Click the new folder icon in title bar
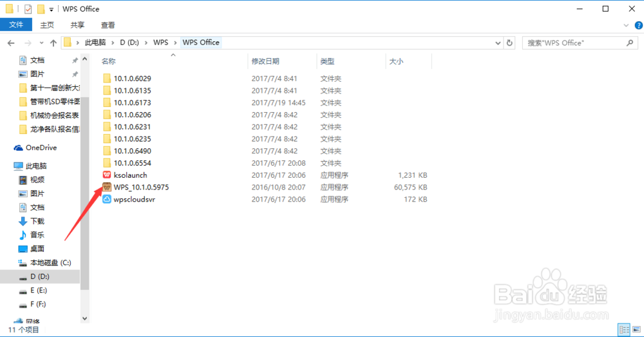The width and height of the screenshot is (644, 337). (41, 9)
